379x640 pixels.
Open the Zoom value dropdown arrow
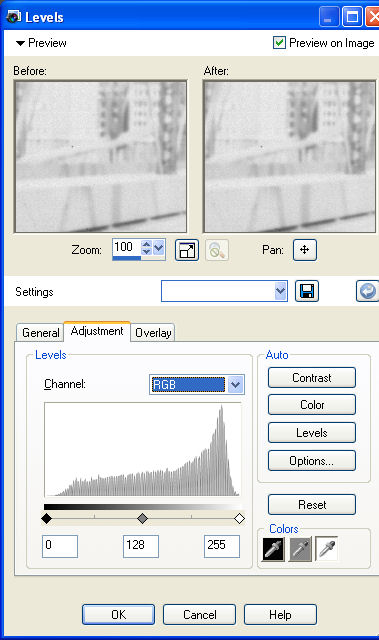pos(159,247)
